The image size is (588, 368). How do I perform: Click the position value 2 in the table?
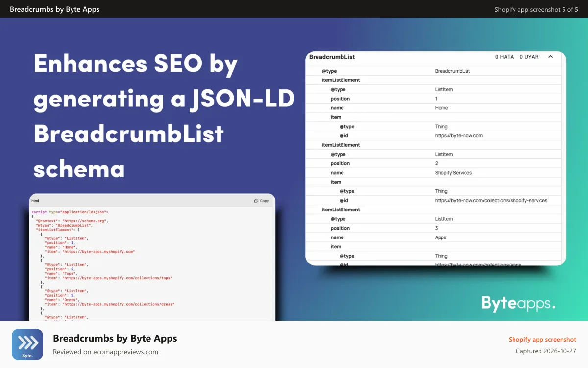[x=436, y=163]
